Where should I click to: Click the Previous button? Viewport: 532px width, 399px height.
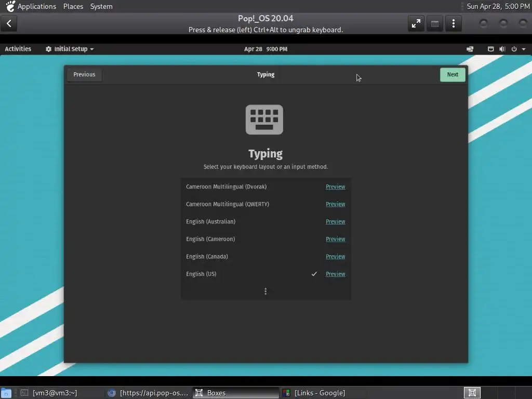pos(84,74)
